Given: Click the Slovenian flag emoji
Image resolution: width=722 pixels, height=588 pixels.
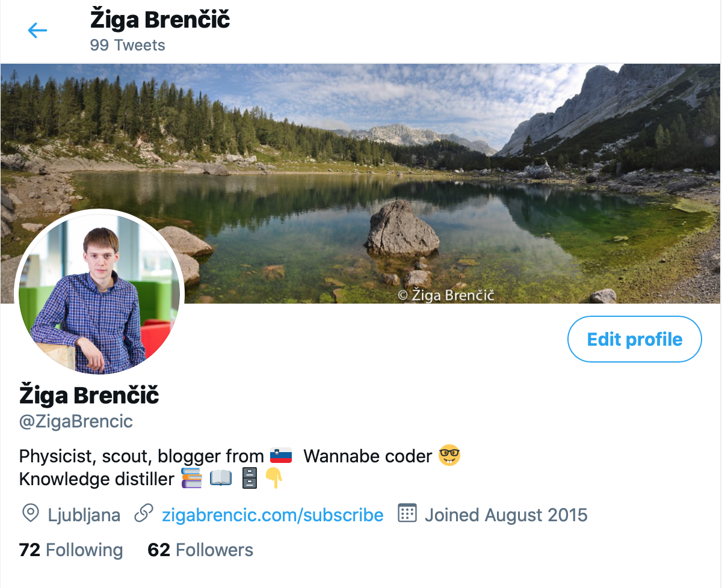Looking at the screenshot, I should coord(281,456).
